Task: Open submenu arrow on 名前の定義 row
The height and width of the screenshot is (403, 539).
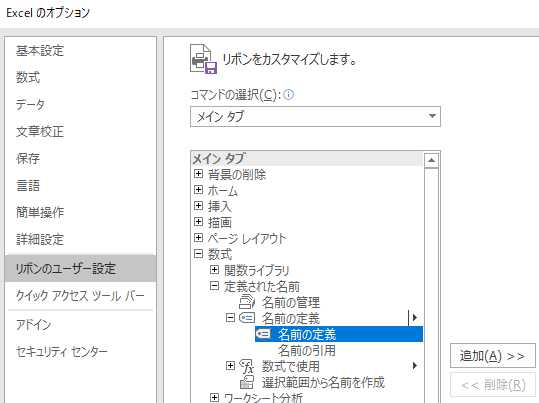Action: click(x=415, y=317)
